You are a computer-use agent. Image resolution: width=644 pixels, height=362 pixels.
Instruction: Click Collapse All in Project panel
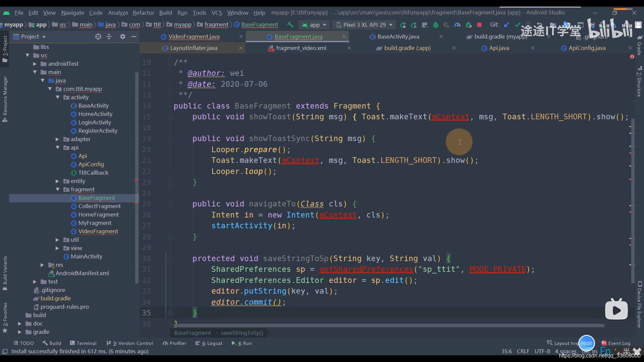point(109,37)
